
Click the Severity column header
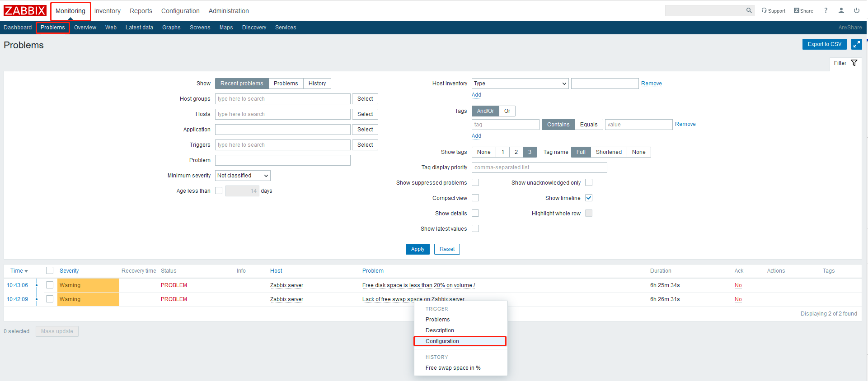coord(69,271)
